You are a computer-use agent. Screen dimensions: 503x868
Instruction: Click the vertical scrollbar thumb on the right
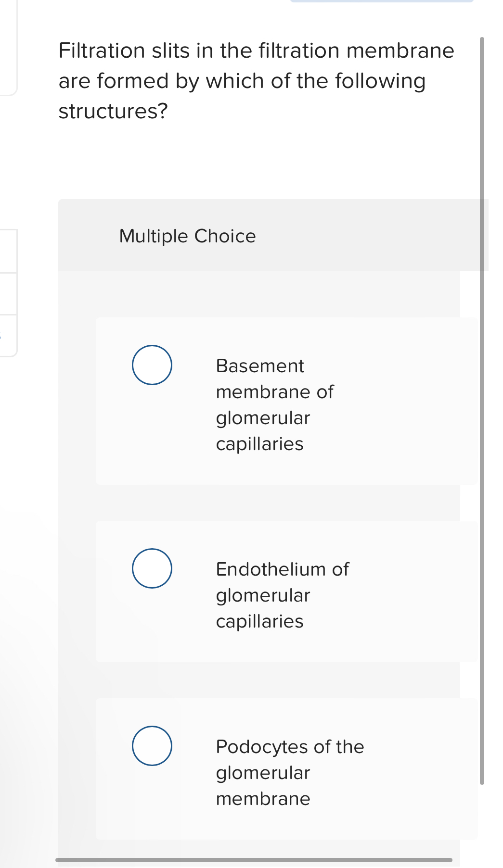(x=482, y=409)
